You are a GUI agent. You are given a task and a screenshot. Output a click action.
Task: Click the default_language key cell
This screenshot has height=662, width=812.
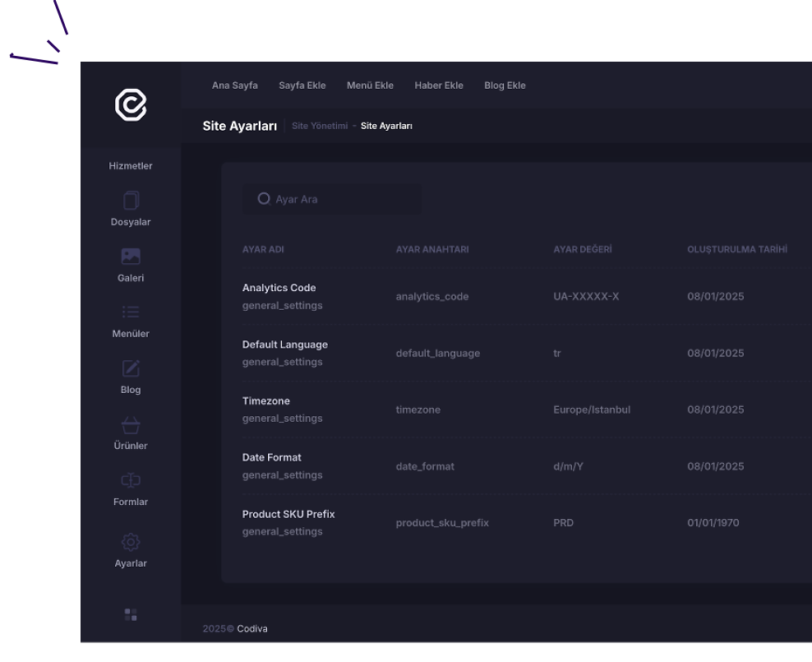coord(438,354)
